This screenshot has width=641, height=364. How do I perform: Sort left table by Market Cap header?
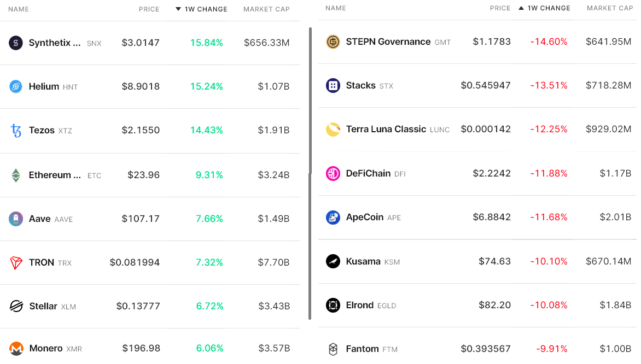266,9
